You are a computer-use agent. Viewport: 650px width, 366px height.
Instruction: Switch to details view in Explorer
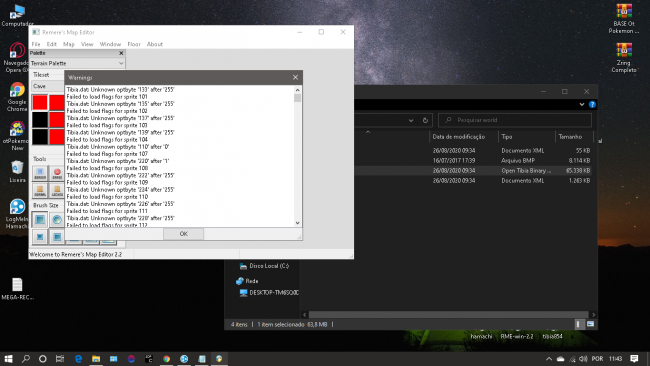tap(578, 324)
